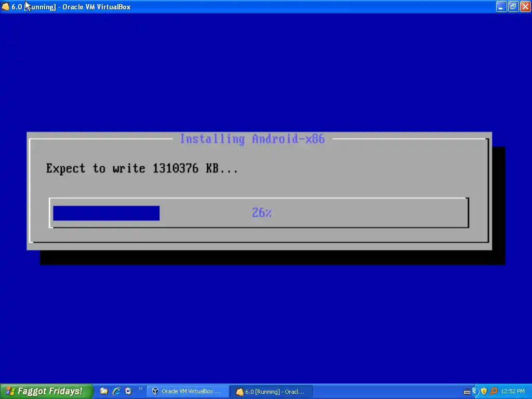Click "Expect to write 1310376 KB..." text
The height and width of the screenshot is (399, 532).
tap(142, 168)
